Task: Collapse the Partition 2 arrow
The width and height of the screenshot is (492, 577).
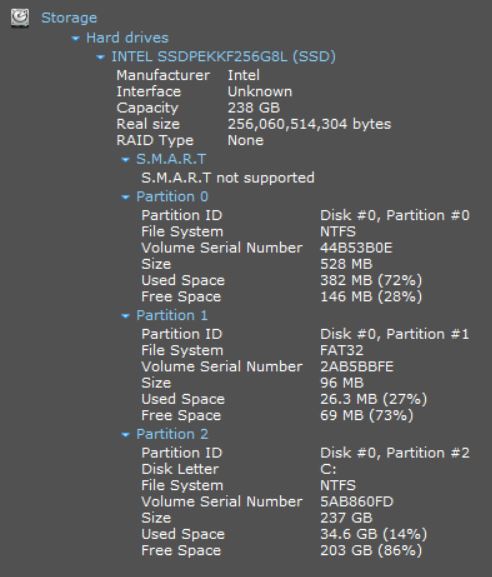Action: 125,435
